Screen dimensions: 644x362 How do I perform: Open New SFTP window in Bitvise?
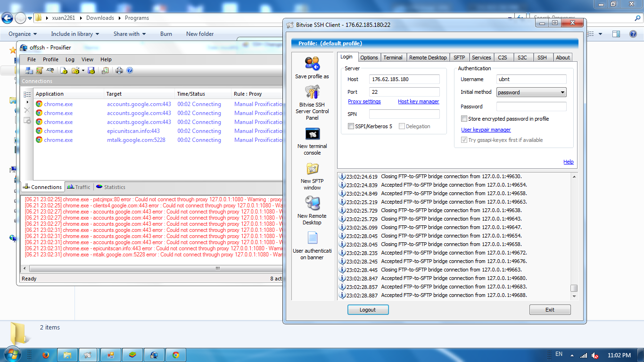(x=312, y=176)
